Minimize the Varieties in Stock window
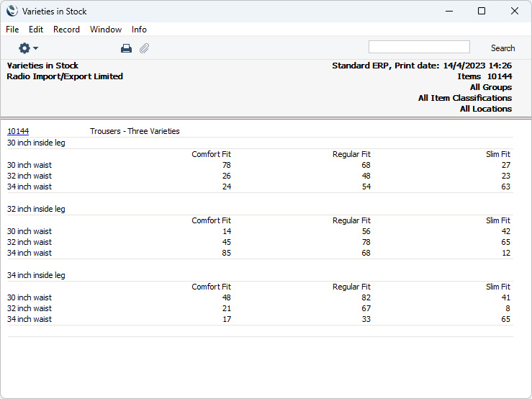The width and height of the screenshot is (532, 399). point(449,11)
